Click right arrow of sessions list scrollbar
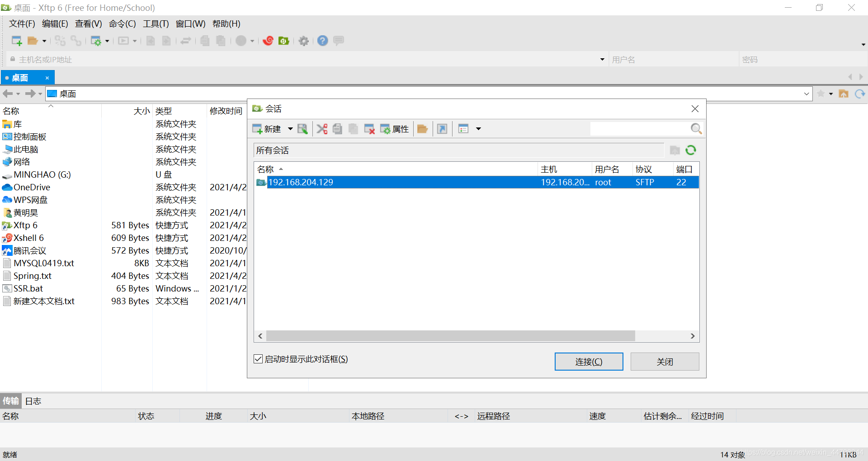The height and width of the screenshot is (461, 868). click(x=693, y=336)
